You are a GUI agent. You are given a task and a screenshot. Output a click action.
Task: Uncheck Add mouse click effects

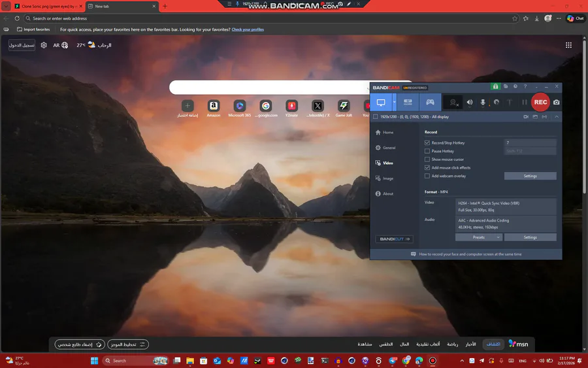(427, 168)
